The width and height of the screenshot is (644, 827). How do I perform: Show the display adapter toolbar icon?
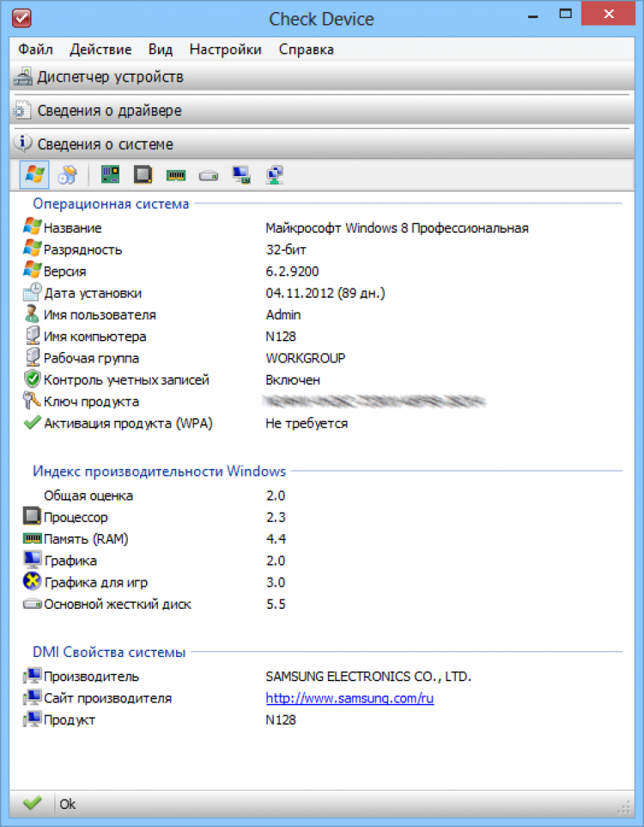pyautogui.click(x=241, y=174)
